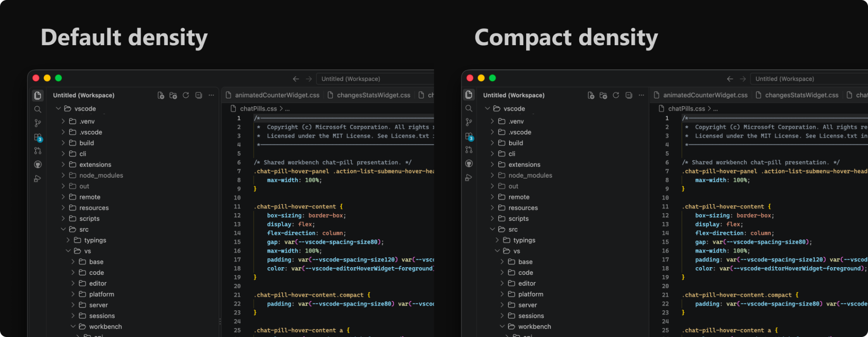The height and width of the screenshot is (337, 868).
Task: Click New Folder icon in Compact density explorer
Action: 603,95
